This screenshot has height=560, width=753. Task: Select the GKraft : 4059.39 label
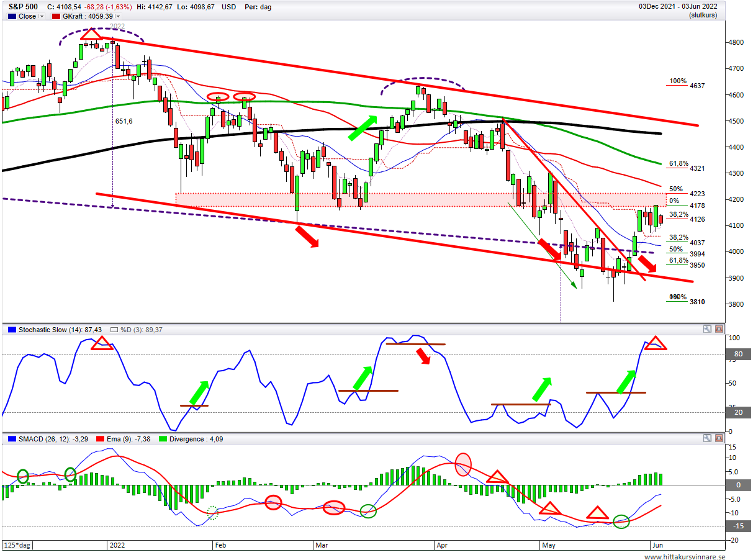point(88,17)
